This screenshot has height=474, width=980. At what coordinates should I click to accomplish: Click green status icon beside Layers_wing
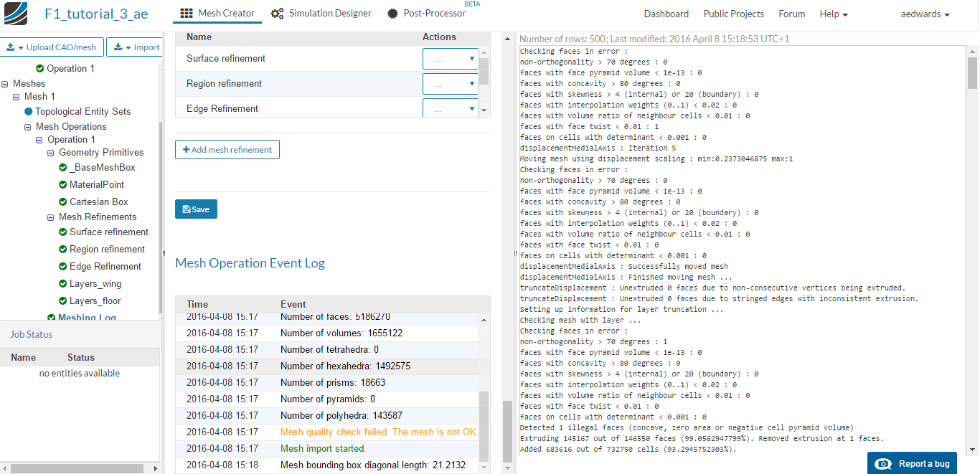tap(62, 283)
